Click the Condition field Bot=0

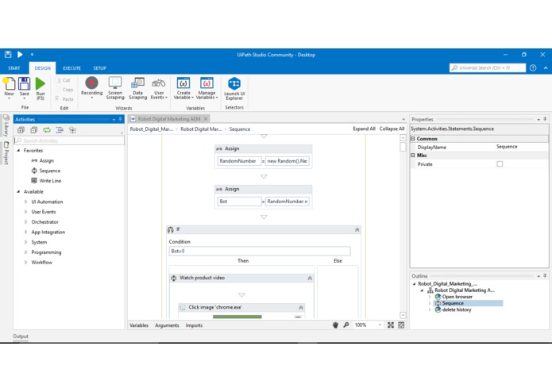[260, 251]
